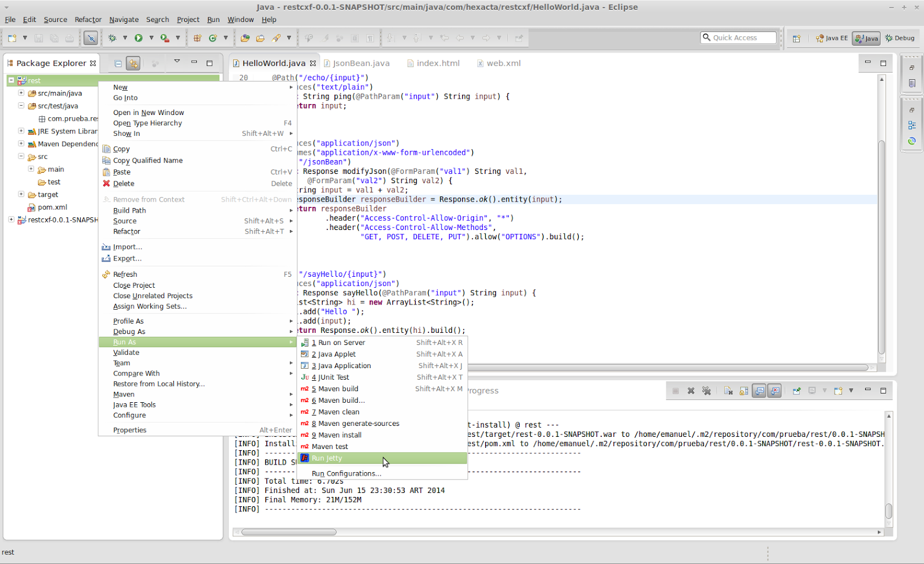
Task: Click the Task List icon in right trim
Action: [912, 83]
